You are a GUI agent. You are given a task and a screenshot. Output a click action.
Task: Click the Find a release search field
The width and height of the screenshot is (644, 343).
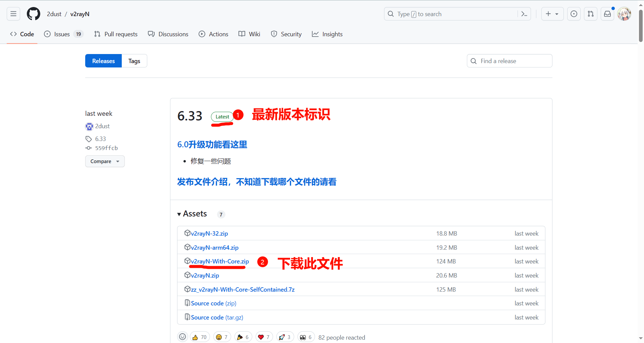tap(509, 61)
